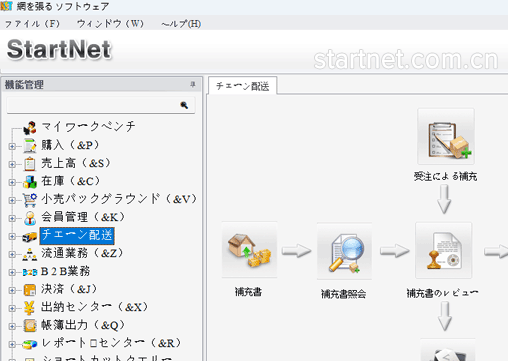Click the レポートセンター icon
508x361 pixels.
point(30,344)
